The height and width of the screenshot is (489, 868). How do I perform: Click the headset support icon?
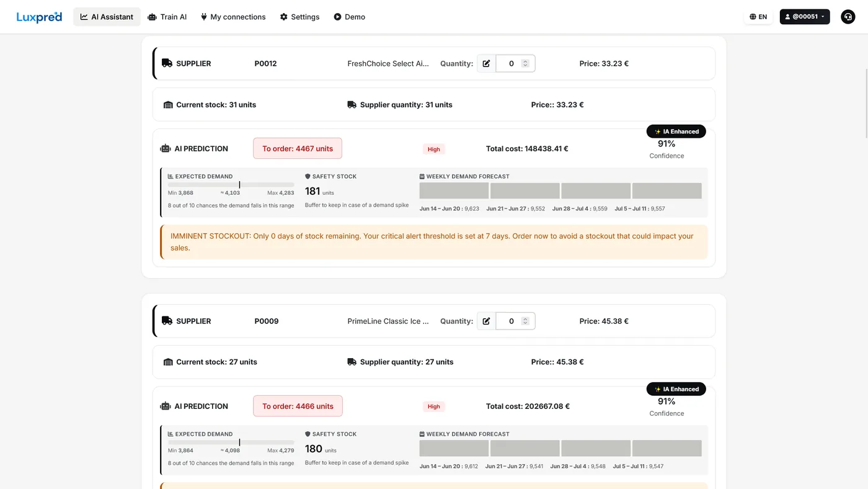848,17
